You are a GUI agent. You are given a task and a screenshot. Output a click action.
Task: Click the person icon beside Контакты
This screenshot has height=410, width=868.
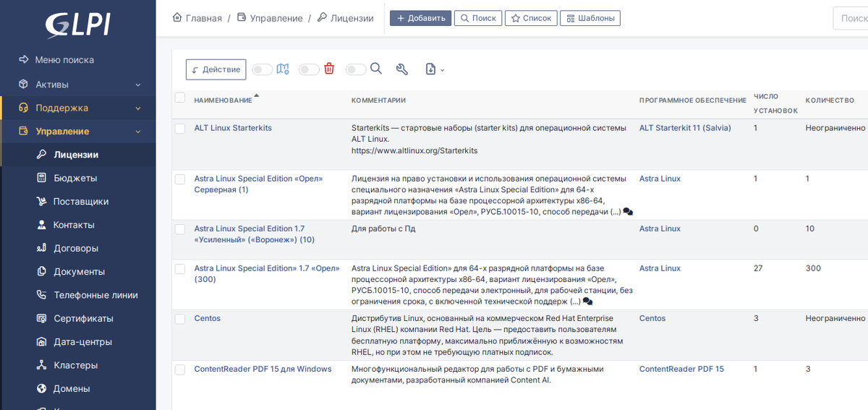(41, 225)
